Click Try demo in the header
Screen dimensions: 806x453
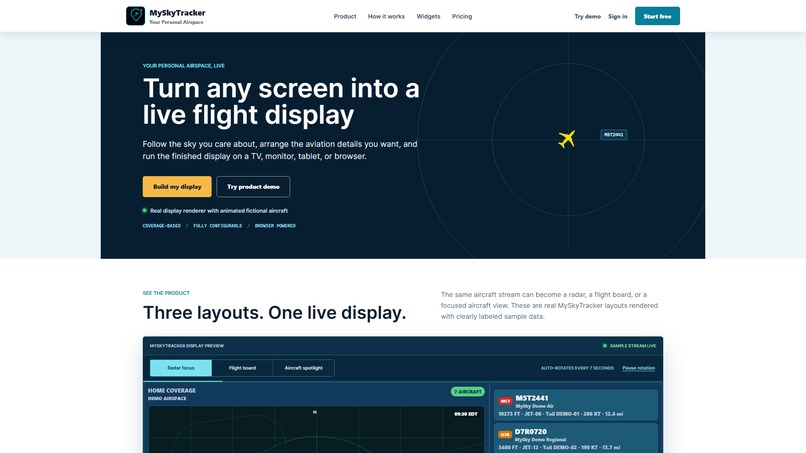588,16
